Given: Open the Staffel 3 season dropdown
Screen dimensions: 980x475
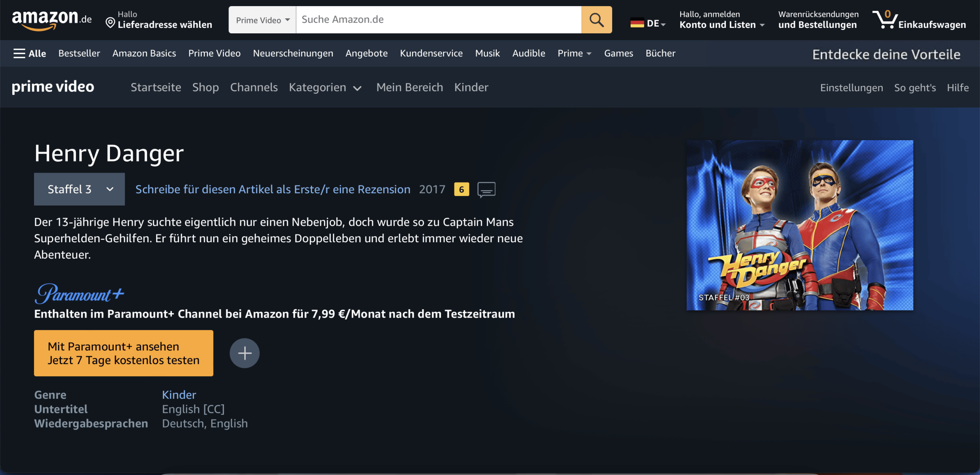Looking at the screenshot, I should click(x=79, y=189).
